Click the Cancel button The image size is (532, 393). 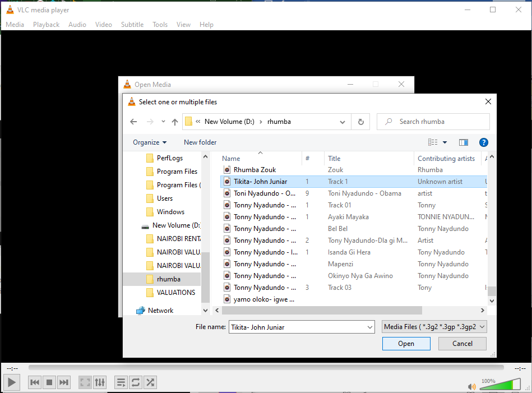tap(462, 344)
